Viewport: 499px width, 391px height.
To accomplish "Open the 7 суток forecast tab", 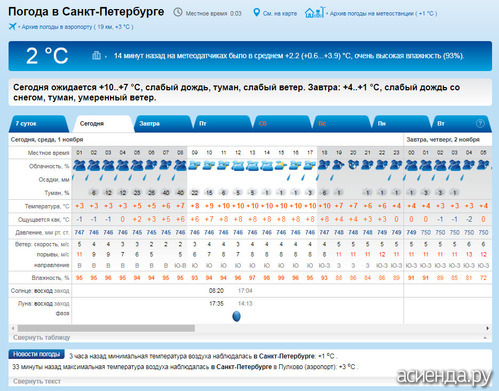I will 39,124.
